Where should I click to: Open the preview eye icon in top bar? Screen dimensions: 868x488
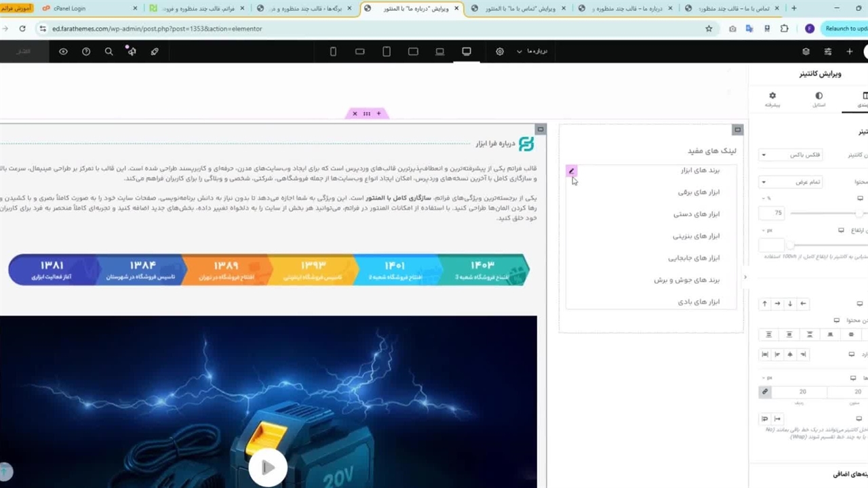63,52
